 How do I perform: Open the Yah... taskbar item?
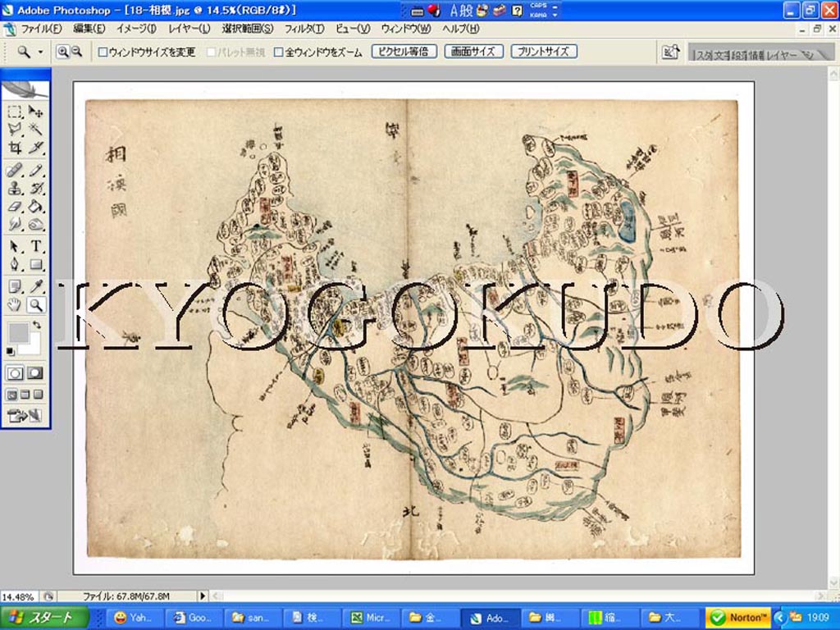point(135,618)
